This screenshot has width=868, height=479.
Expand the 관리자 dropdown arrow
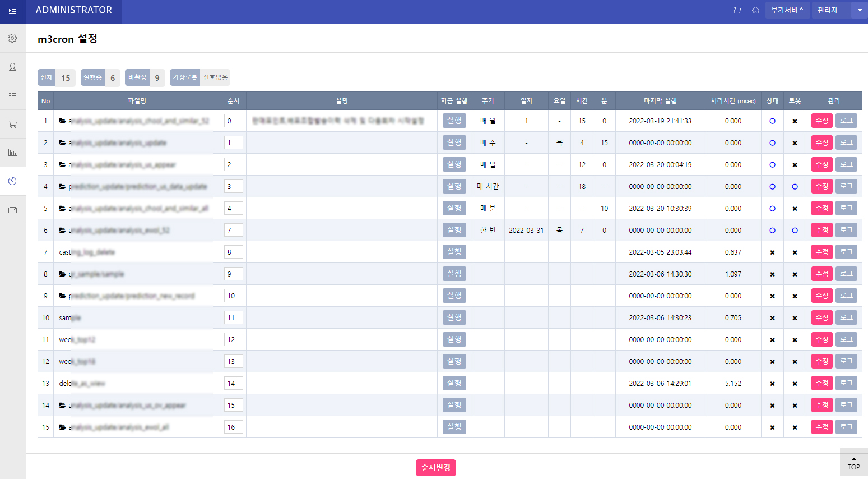859,10
